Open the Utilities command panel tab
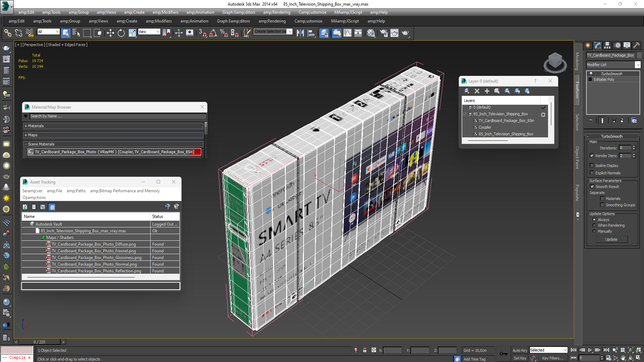644x362 pixels. (636, 45)
